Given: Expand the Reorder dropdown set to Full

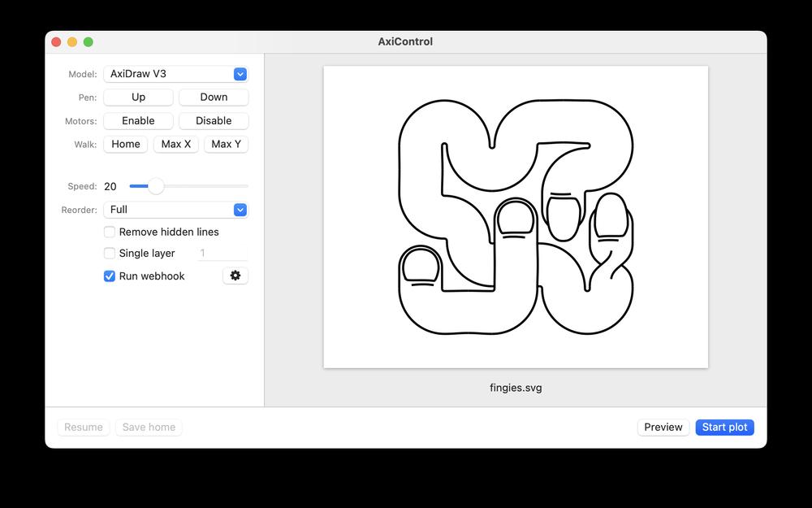Looking at the screenshot, I should [175, 210].
